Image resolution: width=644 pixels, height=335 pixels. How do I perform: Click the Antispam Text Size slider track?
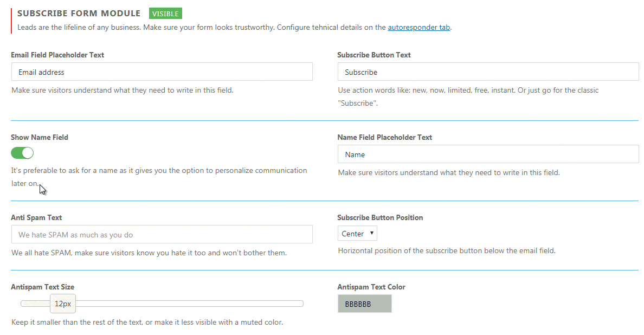coord(190,304)
